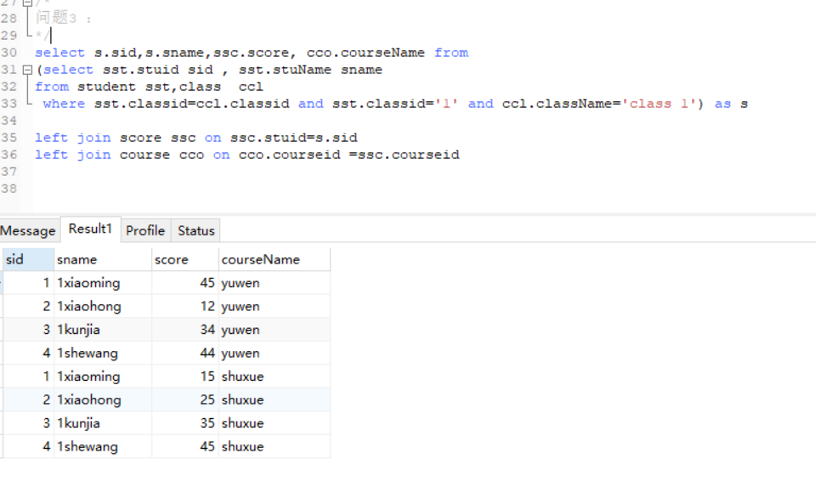The width and height of the screenshot is (816, 504).
Task: Collapse the subquery fold marker on line 31
Action: (x=27, y=70)
